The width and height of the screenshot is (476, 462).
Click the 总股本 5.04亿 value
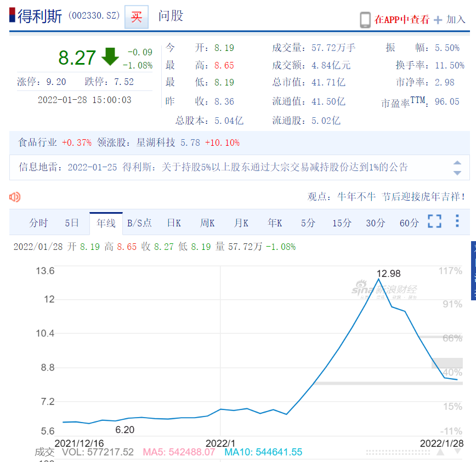229,121
